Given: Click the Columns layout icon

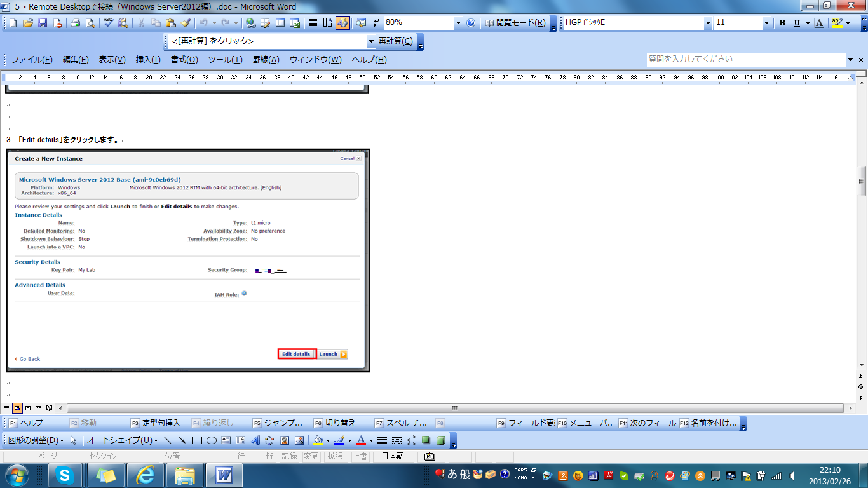Looking at the screenshot, I should point(313,23).
